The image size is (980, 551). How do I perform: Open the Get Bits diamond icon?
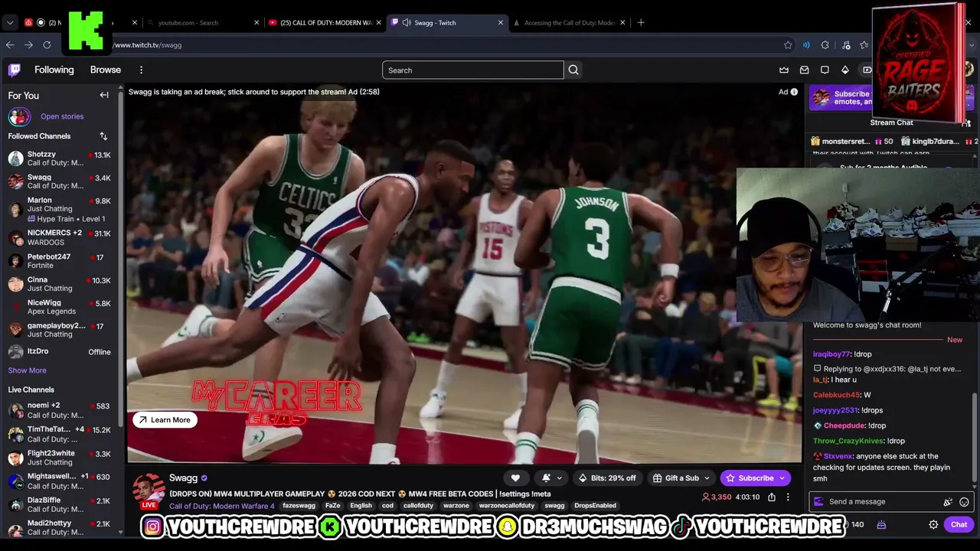[845, 70]
